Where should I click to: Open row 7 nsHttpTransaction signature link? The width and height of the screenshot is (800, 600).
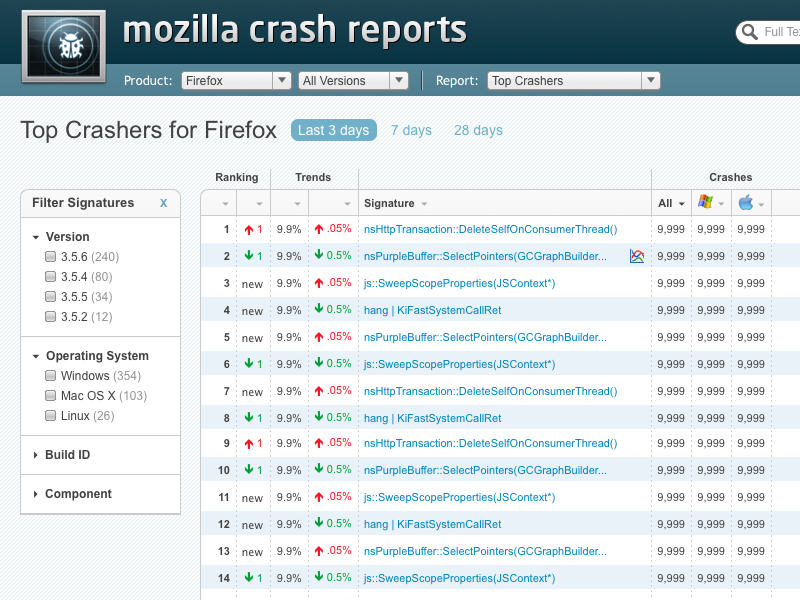pyautogui.click(x=490, y=391)
